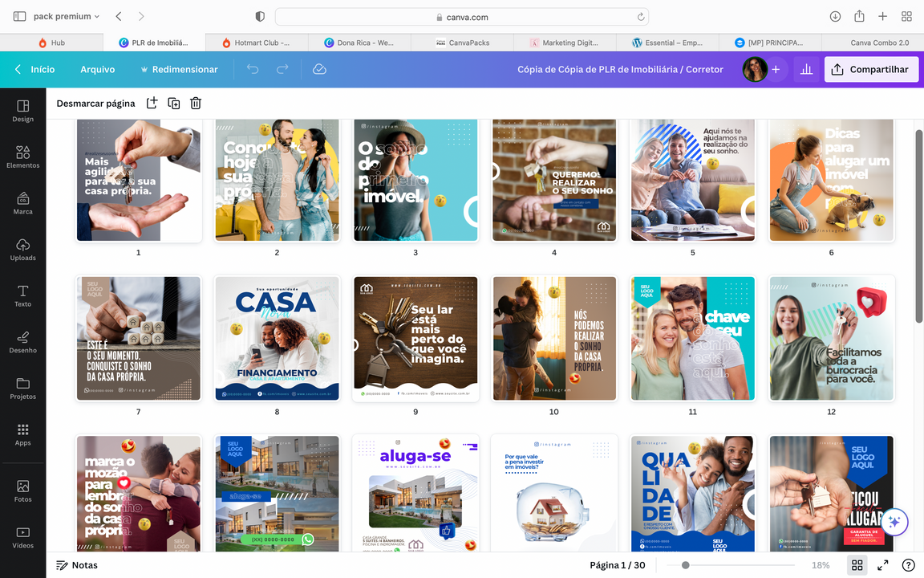The image size is (924, 578).
Task: Click the Compartilhar share button
Action: [871, 70]
